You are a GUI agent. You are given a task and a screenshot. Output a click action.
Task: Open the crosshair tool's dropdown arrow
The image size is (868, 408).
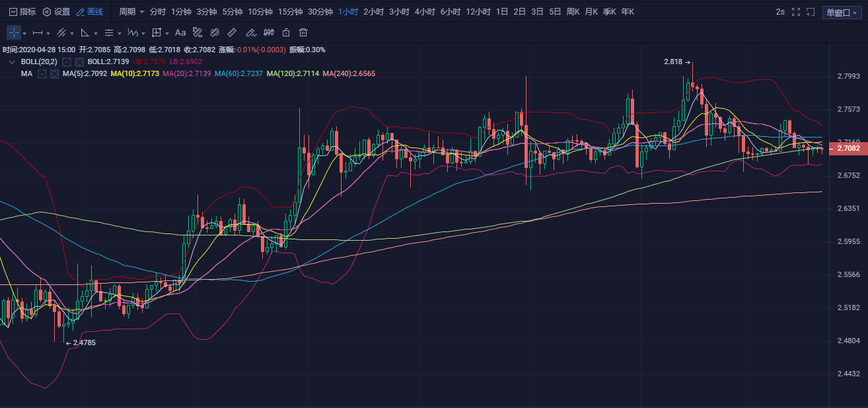click(x=24, y=32)
